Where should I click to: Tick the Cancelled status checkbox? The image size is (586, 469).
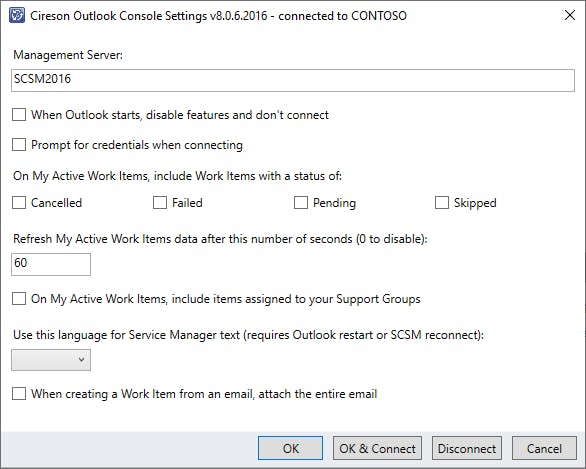pyautogui.click(x=19, y=203)
